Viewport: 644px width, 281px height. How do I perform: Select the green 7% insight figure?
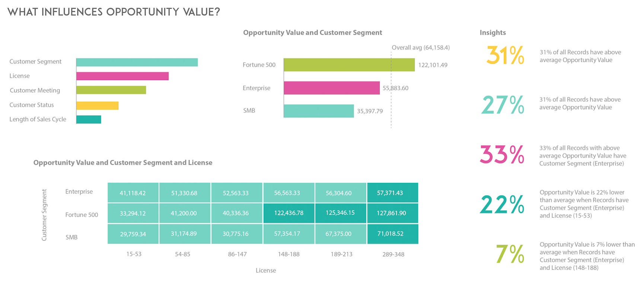tap(510, 254)
